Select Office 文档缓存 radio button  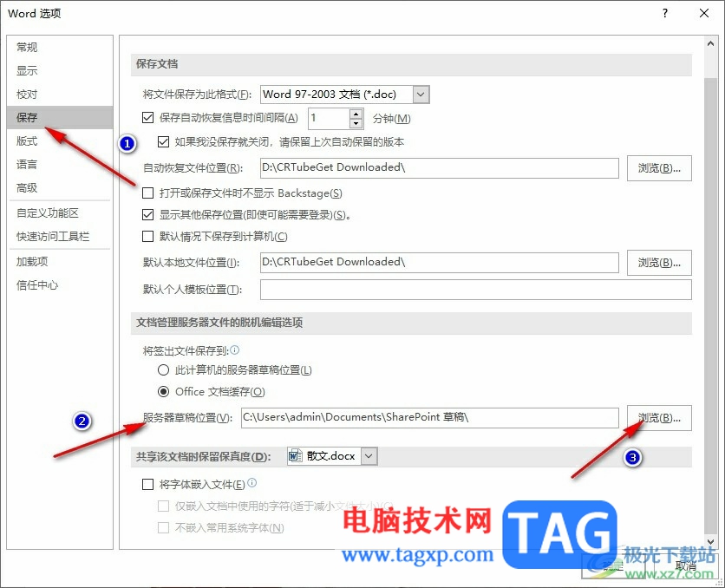tap(163, 391)
